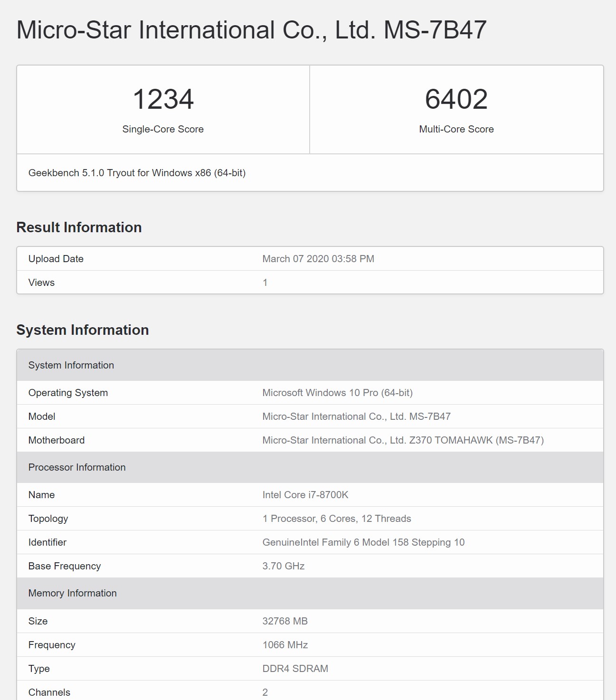
Task: Select 1 Processor, 6 Cores, 12 Threads value
Action: tap(337, 519)
